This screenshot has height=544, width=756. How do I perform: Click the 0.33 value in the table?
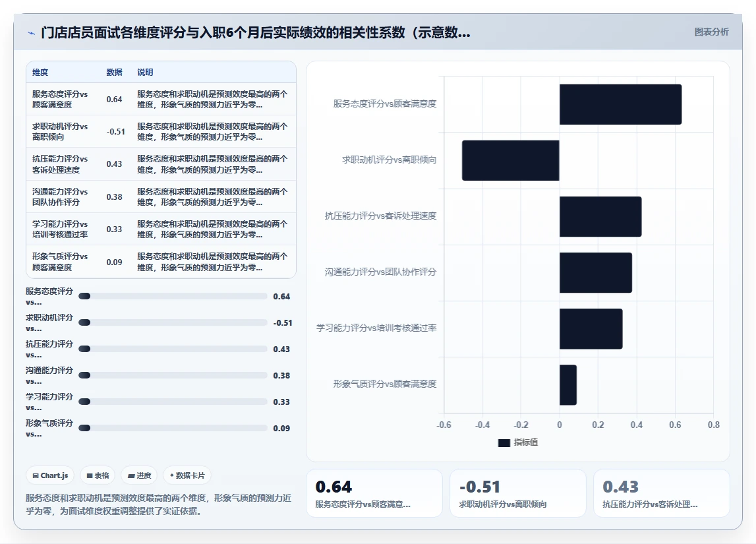coord(114,229)
